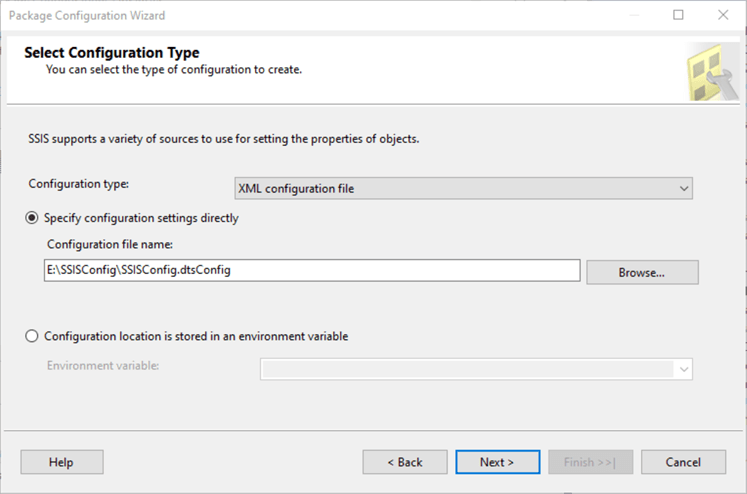The width and height of the screenshot is (747, 494).
Task: Click the 'Configuration type:' label
Action: 86,185
